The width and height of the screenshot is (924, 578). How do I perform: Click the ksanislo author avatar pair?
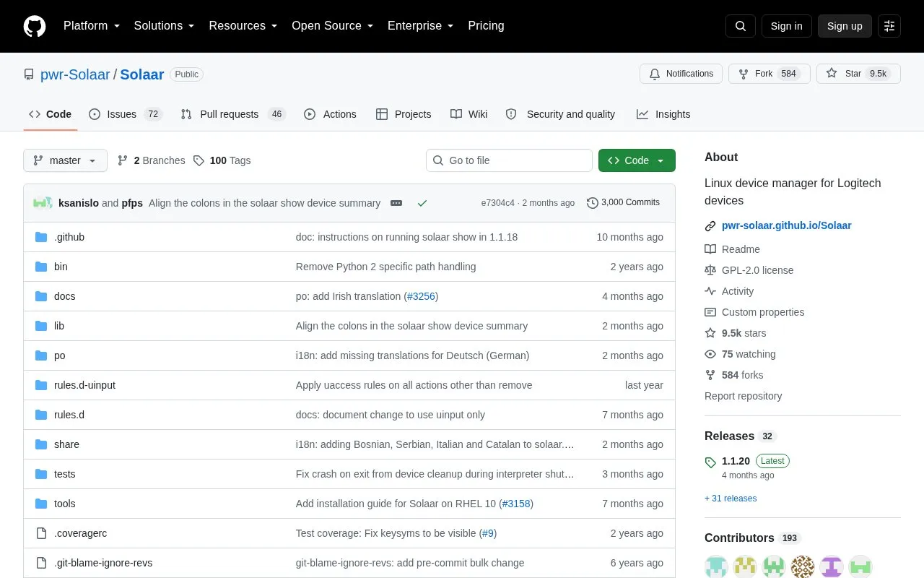tap(43, 203)
